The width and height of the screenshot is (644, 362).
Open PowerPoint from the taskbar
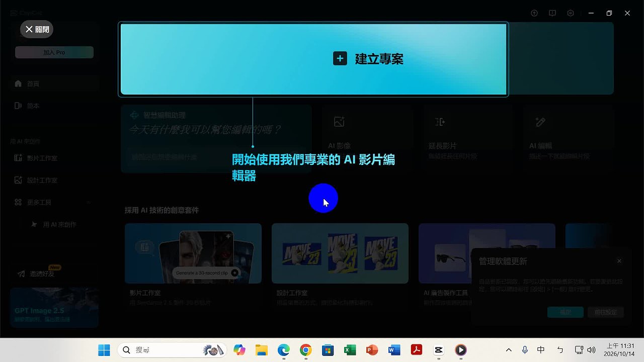pos(372,350)
